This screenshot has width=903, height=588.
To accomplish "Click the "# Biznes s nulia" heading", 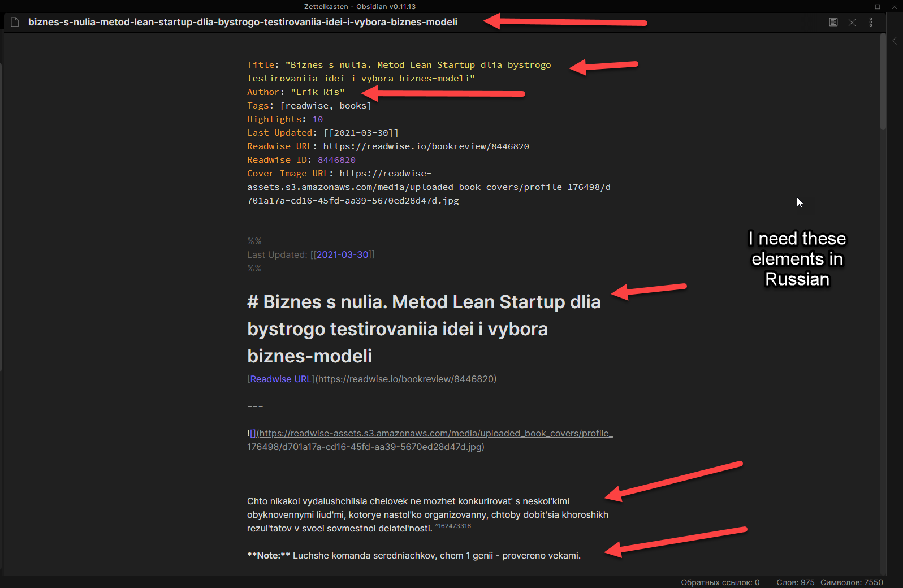I will click(424, 329).
